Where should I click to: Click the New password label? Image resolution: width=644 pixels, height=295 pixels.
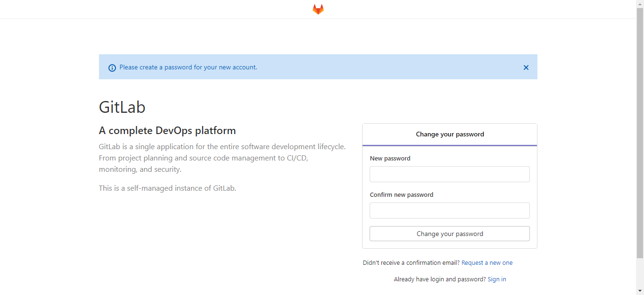(390, 158)
